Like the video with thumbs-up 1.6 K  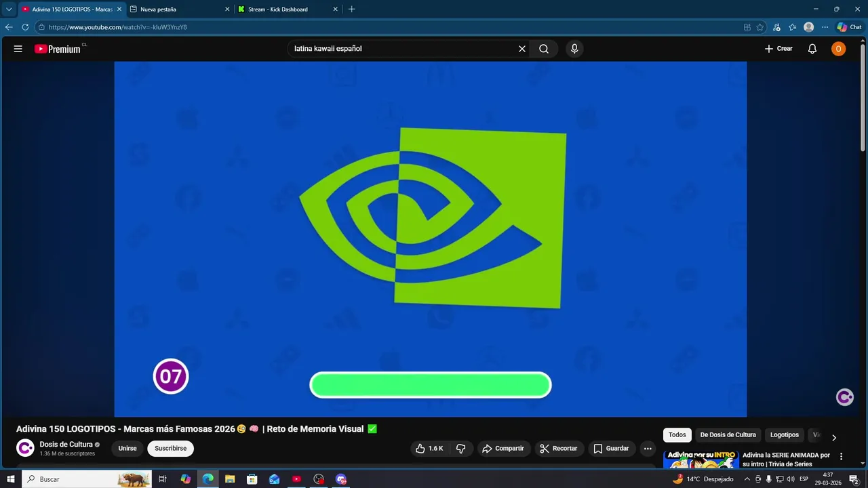pyautogui.click(x=431, y=449)
